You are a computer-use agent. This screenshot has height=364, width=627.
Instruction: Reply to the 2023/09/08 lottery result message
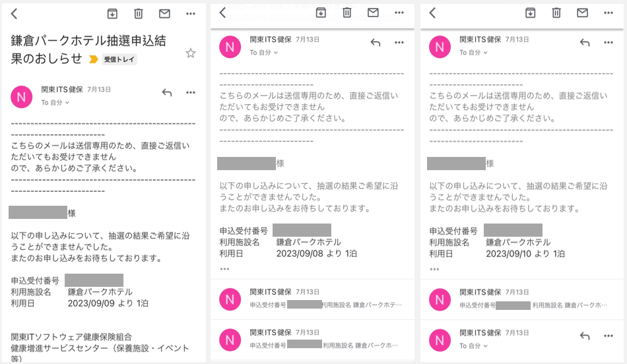(x=375, y=43)
